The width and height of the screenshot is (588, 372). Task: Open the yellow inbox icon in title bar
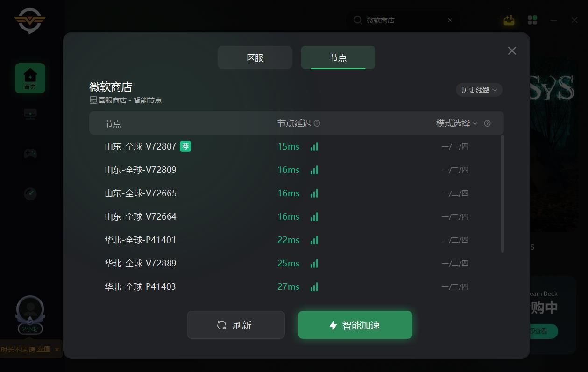[509, 20]
